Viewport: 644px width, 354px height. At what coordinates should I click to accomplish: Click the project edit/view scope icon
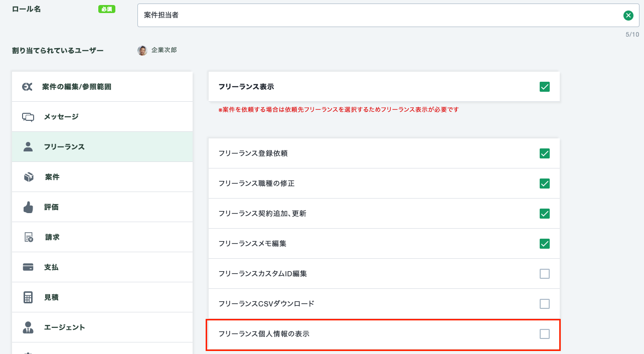28,87
